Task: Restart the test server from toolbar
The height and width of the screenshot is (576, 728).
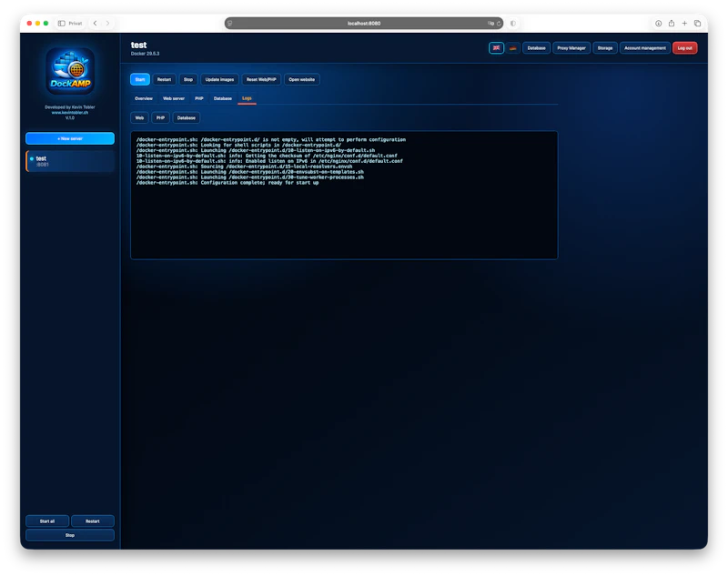Action: coord(164,79)
